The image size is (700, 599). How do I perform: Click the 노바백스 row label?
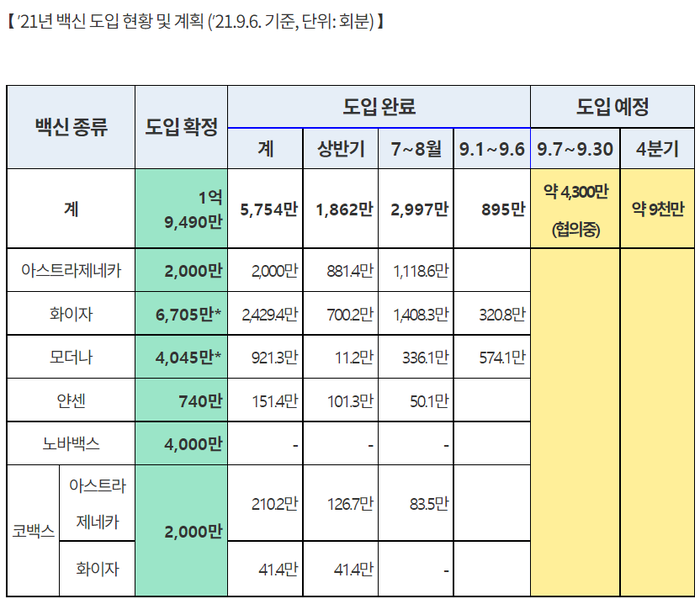(71, 444)
